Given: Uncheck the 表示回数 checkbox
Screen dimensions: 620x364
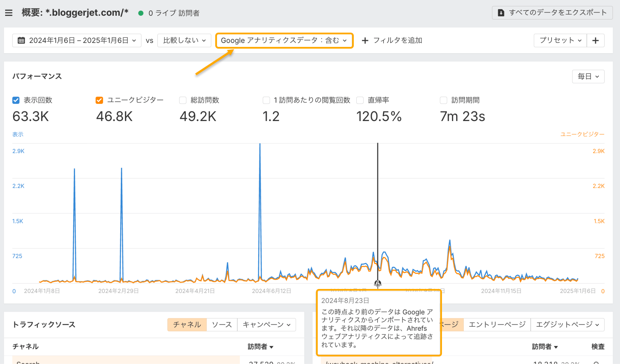Looking at the screenshot, I should click(16, 100).
